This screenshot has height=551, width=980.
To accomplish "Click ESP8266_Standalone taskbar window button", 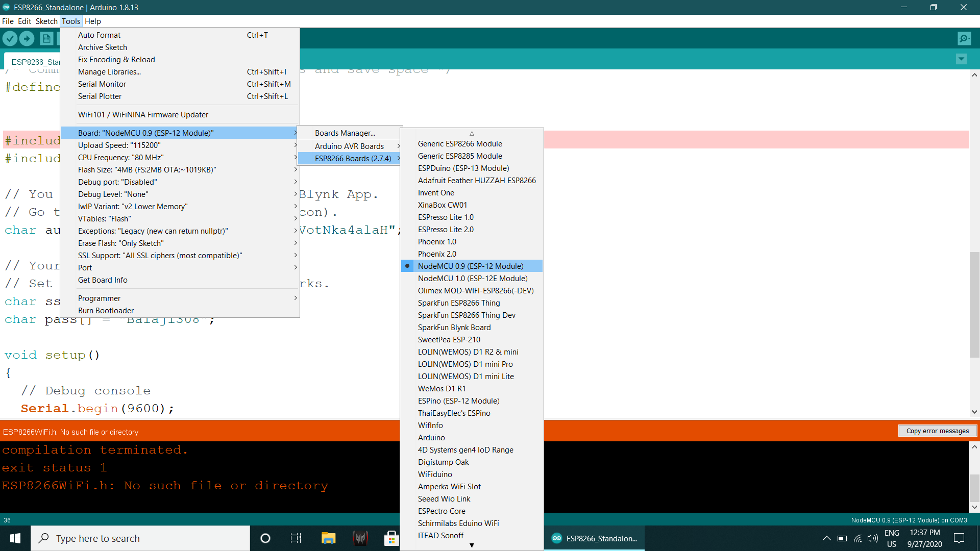I will pos(595,538).
